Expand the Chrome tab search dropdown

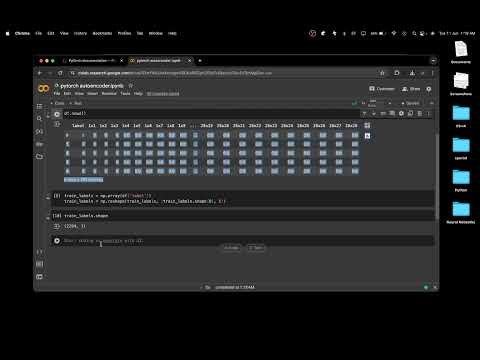(x=433, y=61)
